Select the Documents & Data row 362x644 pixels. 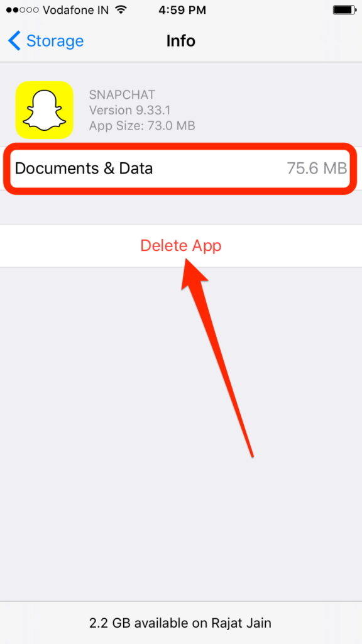[x=180, y=169]
